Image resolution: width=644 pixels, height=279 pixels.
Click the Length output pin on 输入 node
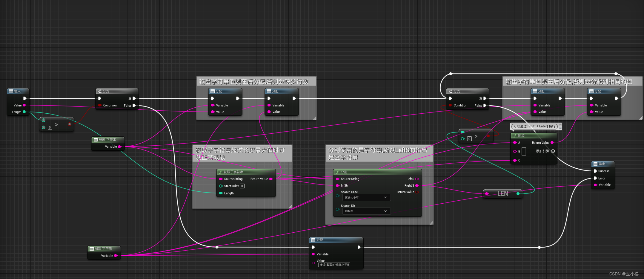[x=24, y=112]
